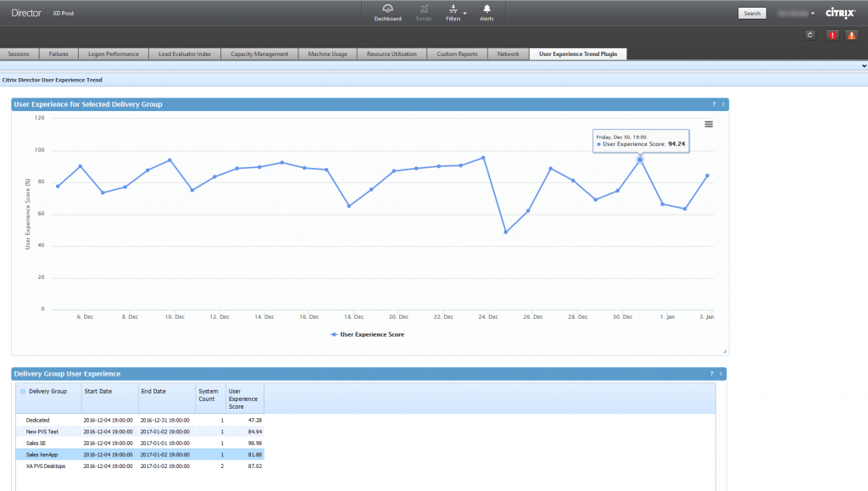The height and width of the screenshot is (491, 868).
Task: Click the 87.02 score cell
Action: [254, 466]
